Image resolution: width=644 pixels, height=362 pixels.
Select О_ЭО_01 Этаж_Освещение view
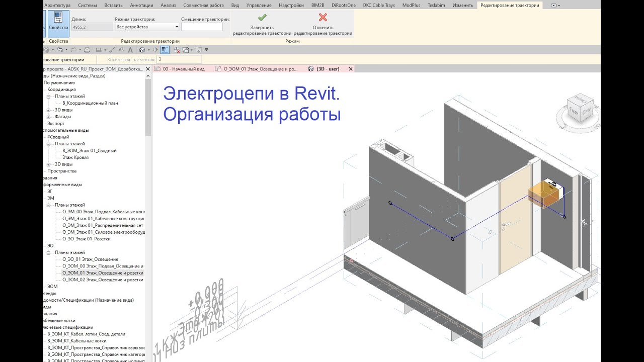pyautogui.click(x=91, y=259)
